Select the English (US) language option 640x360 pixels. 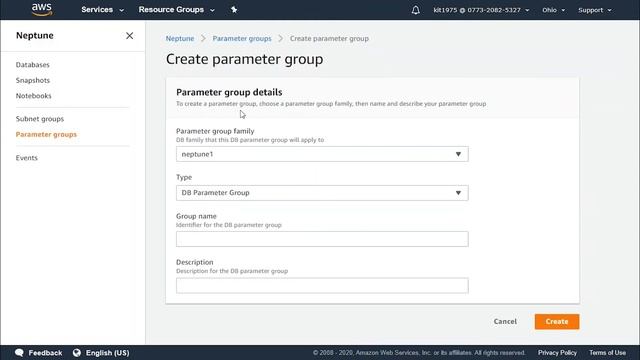click(x=107, y=353)
